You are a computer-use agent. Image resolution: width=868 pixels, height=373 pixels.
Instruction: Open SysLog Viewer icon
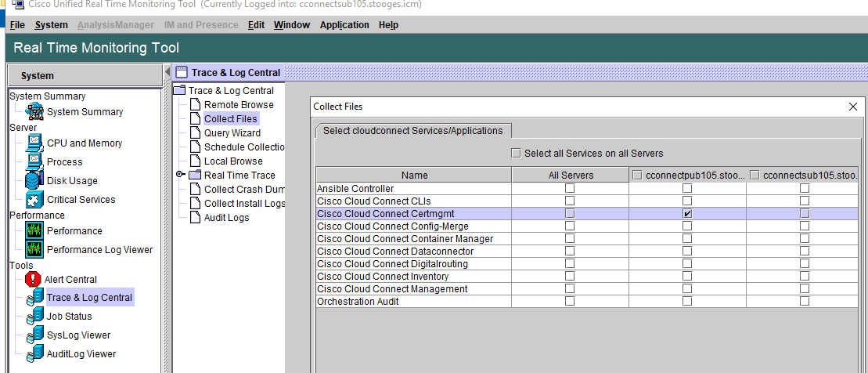[x=34, y=335]
